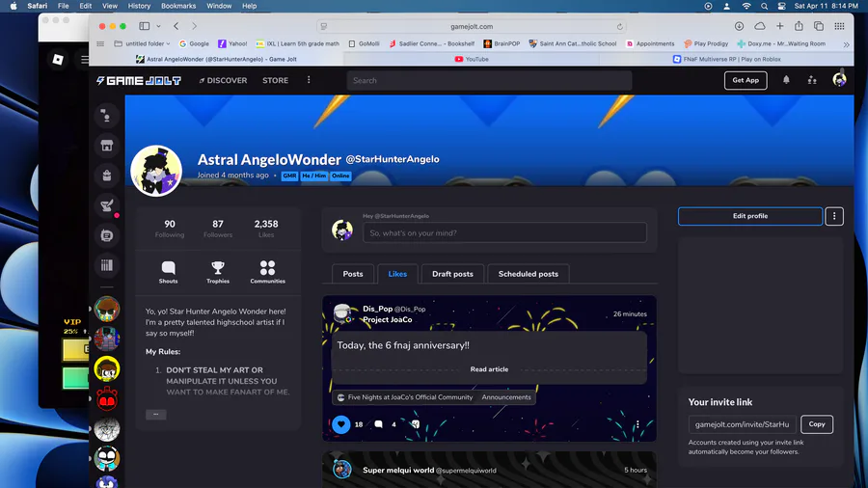Click the invite link text field

pyautogui.click(x=743, y=424)
